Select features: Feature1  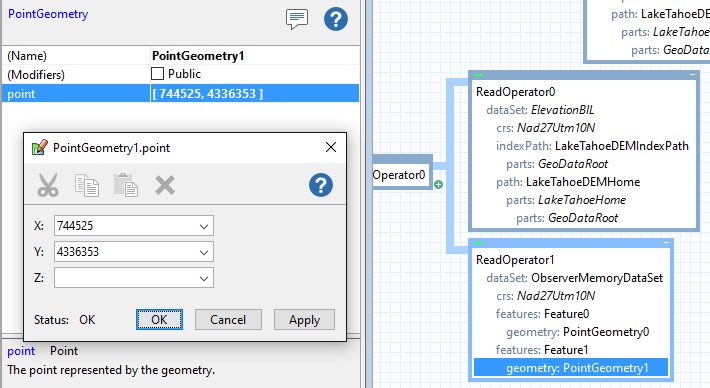coord(542,350)
